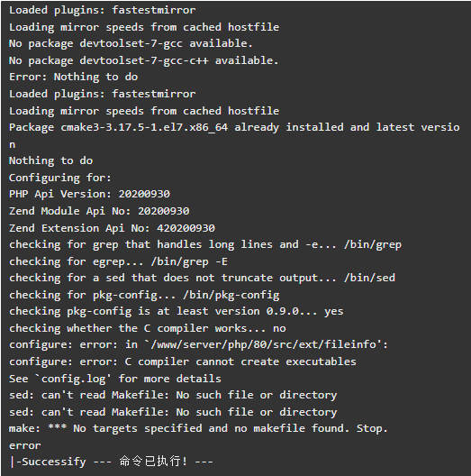
Task: Click the first 'sed: can't read Makefile' line
Action: (173, 395)
